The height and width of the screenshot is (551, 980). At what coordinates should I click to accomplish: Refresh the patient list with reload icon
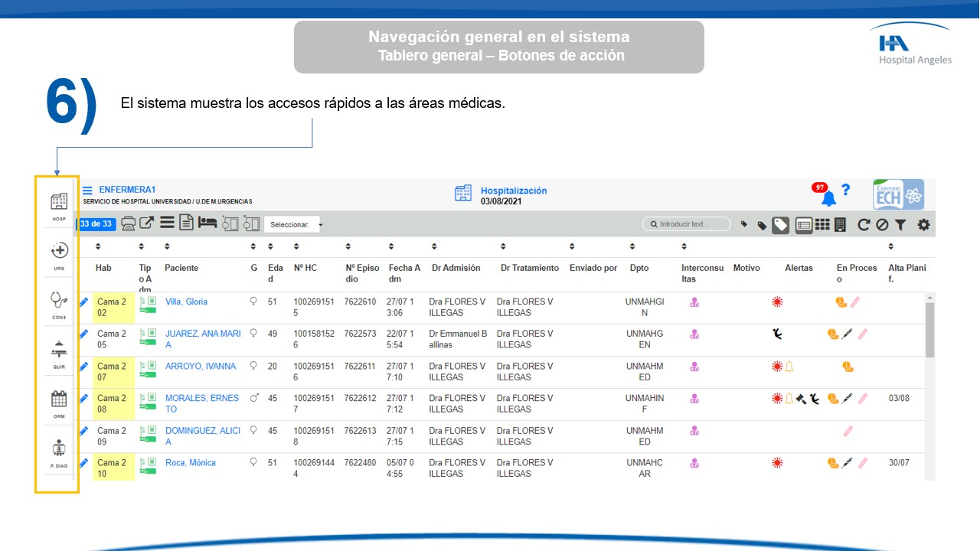tap(864, 224)
